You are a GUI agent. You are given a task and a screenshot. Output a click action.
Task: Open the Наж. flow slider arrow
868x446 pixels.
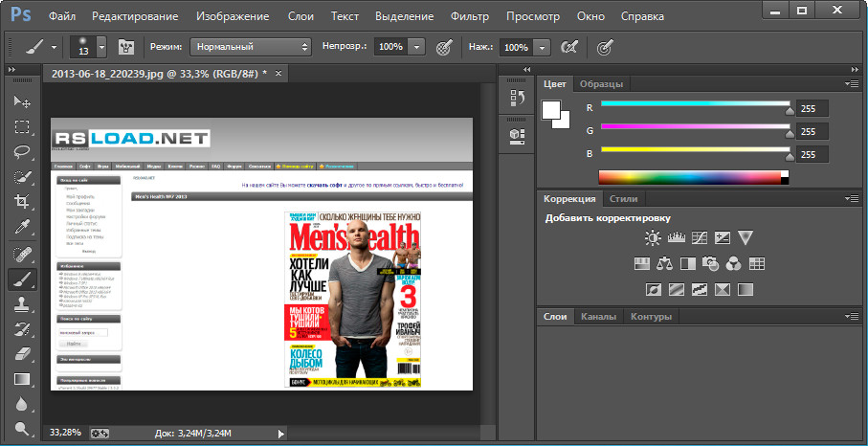pos(543,48)
